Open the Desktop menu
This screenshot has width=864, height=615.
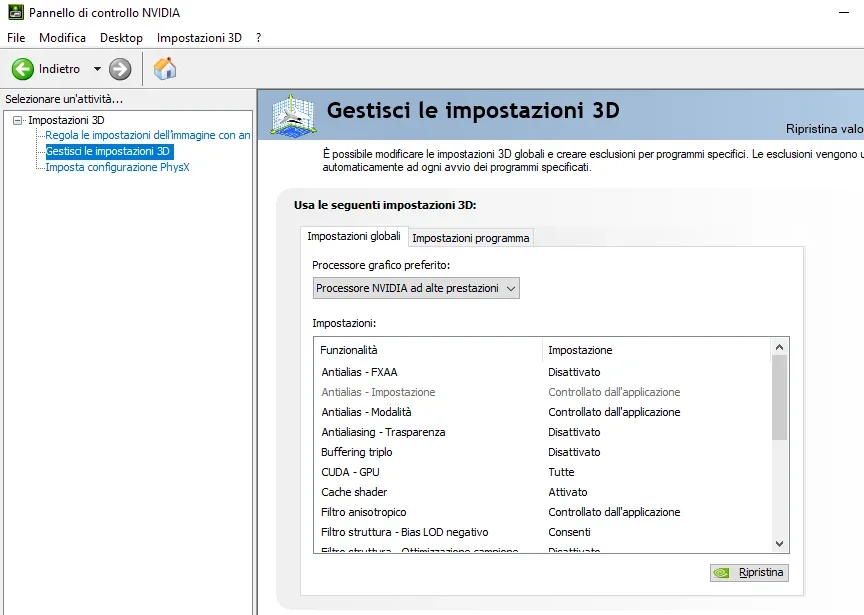[x=121, y=37]
